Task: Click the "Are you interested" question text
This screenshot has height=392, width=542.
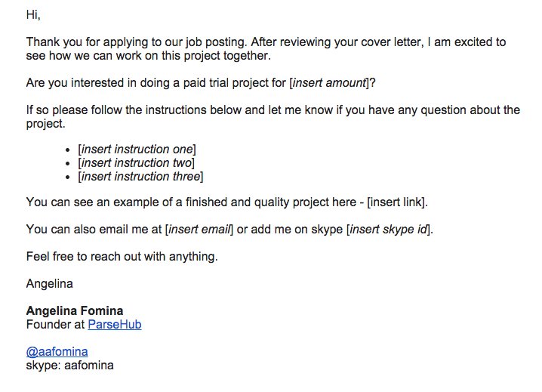Action: point(151,83)
